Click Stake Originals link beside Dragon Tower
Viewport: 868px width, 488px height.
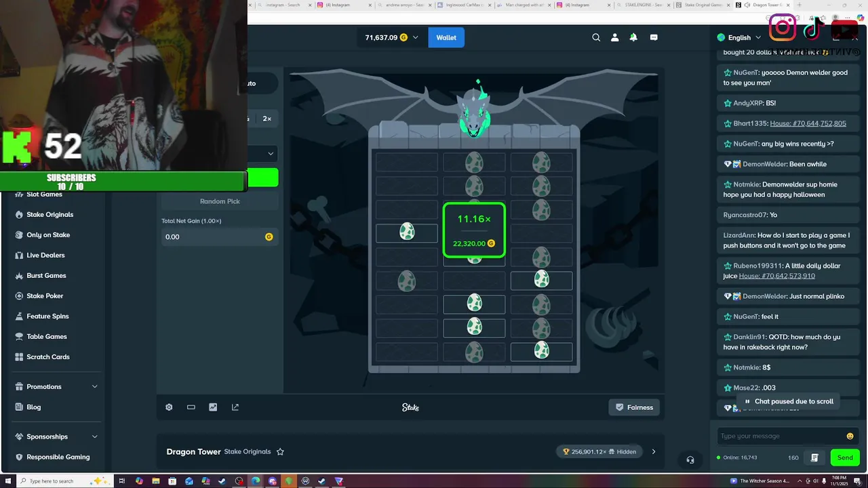(248, 452)
